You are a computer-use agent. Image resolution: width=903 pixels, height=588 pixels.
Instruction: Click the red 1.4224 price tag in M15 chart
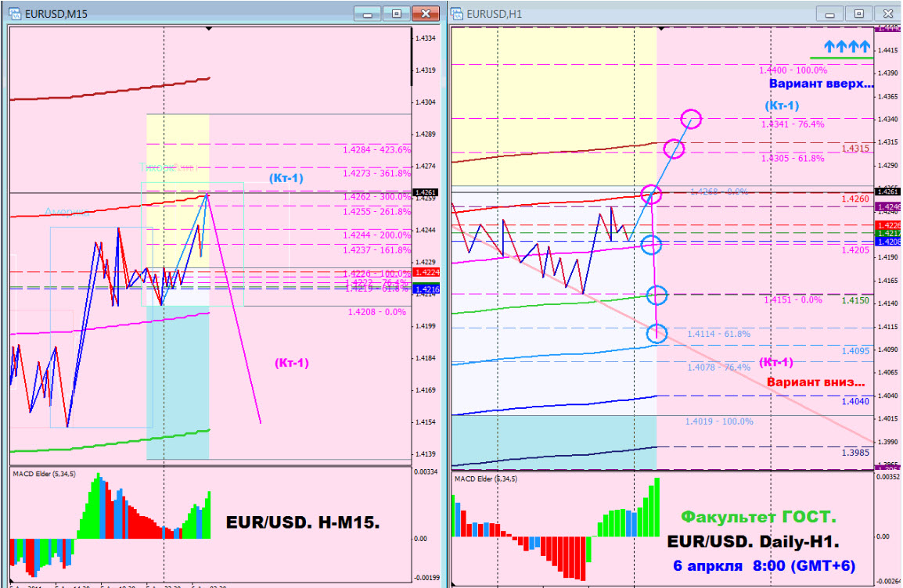click(426, 273)
